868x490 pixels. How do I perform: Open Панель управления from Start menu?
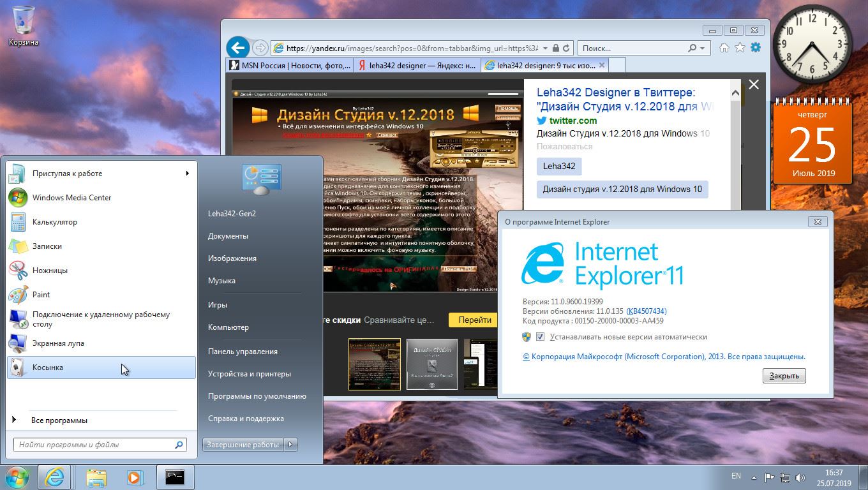(x=243, y=352)
